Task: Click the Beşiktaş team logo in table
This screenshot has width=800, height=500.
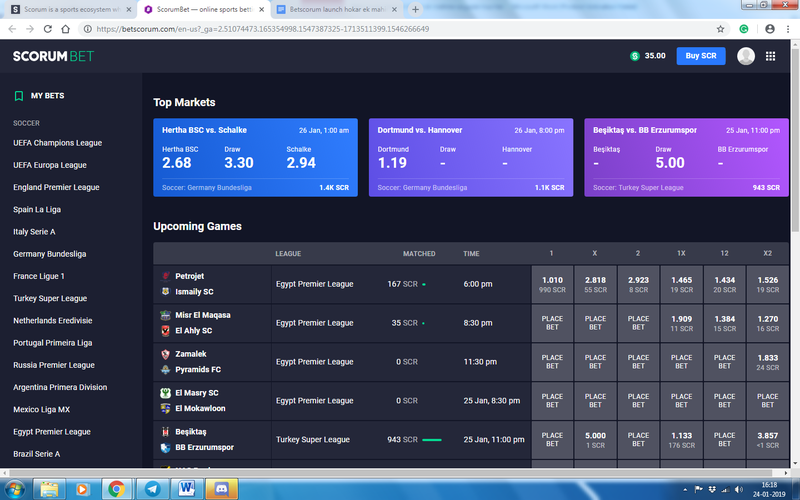Action: (165, 432)
